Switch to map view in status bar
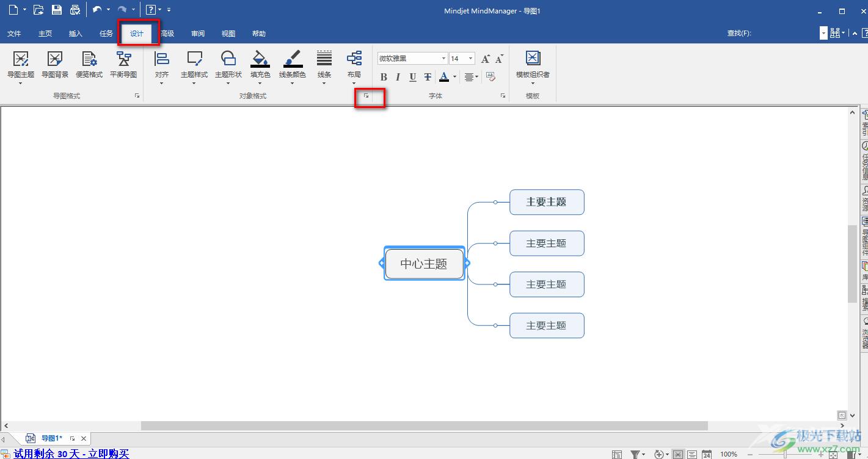This screenshot has height=459, width=868. 678,454
